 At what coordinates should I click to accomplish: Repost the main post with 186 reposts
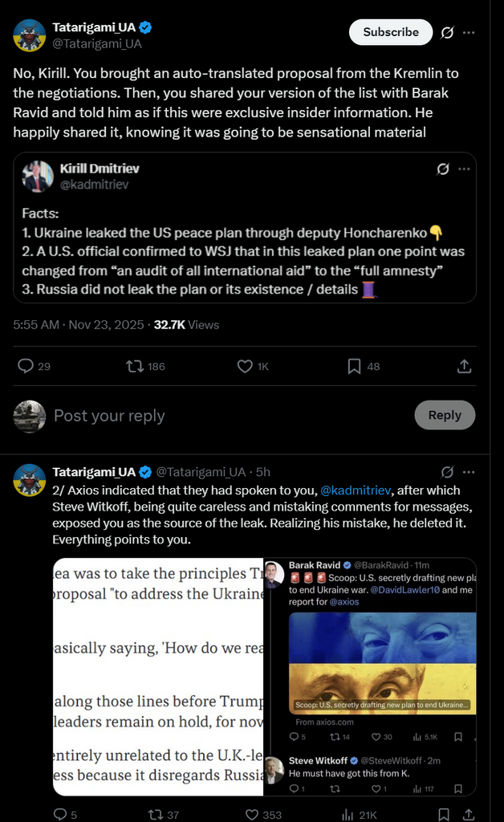coord(135,366)
